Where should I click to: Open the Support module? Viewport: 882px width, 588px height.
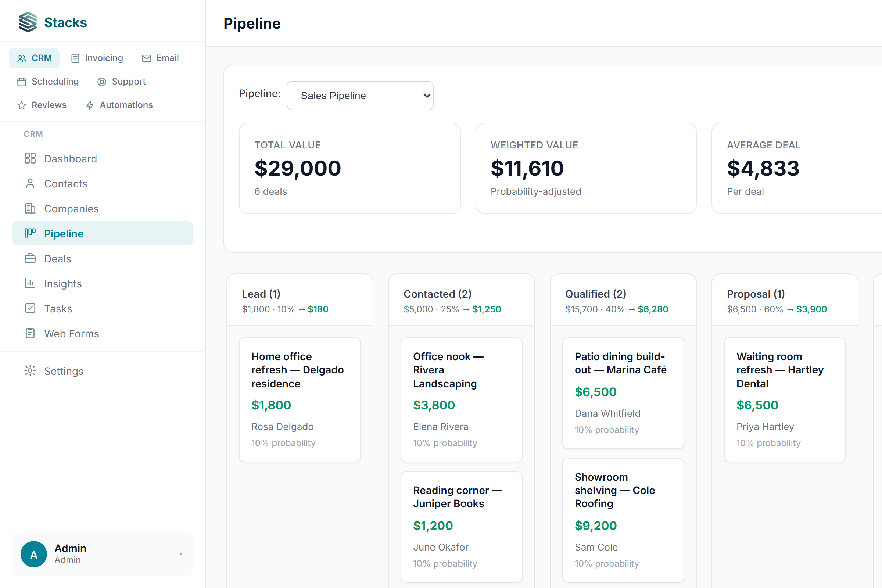tap(121, 82)
